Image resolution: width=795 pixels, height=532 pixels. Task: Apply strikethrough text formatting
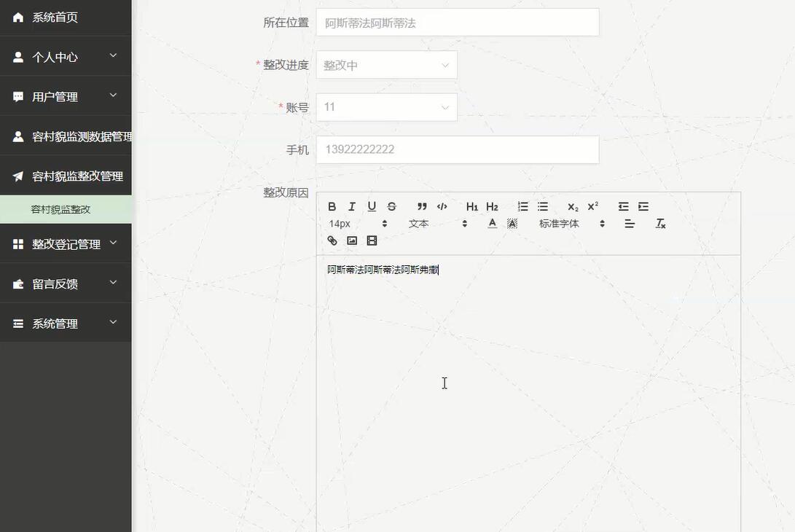(x=391, y=206)
